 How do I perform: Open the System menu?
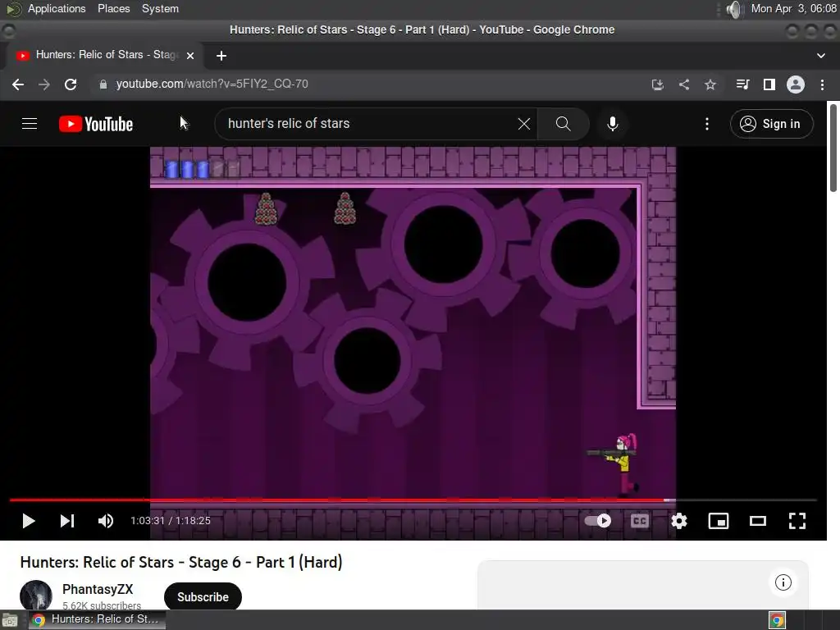click(x=160, y=8)
